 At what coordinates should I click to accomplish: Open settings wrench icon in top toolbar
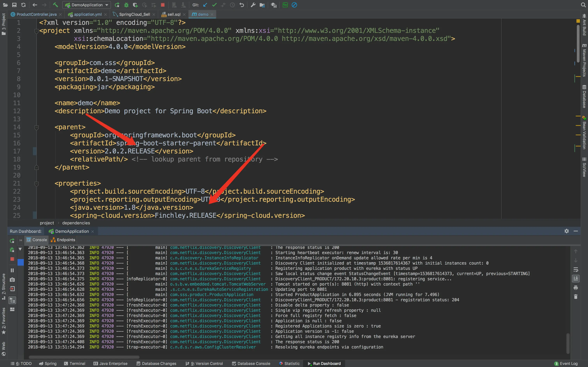[x=253, y=5]
